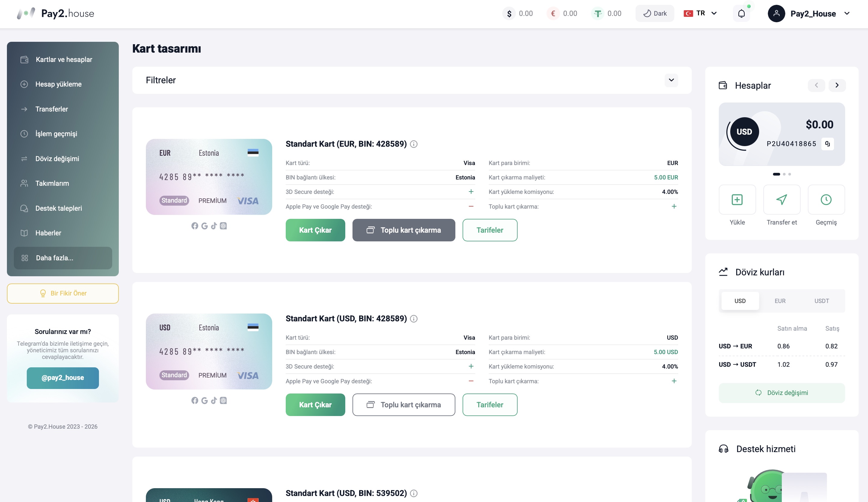Open Hesap yükleme in sidebar

coord(63,84)
